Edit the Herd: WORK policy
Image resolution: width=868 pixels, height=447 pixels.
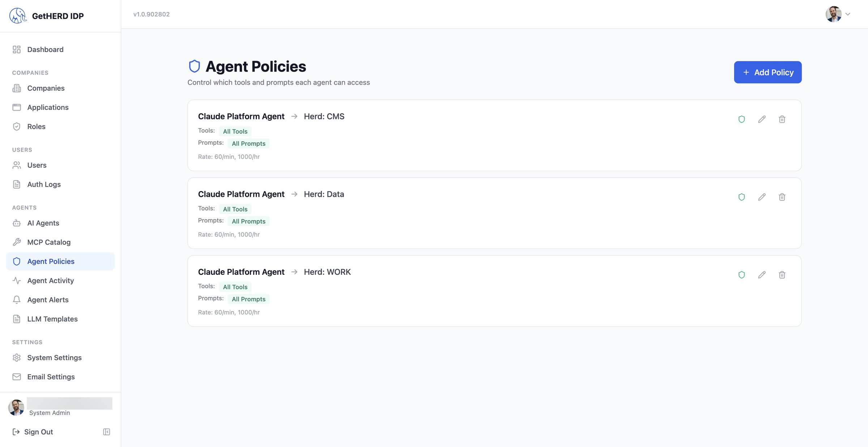[762, 275]
